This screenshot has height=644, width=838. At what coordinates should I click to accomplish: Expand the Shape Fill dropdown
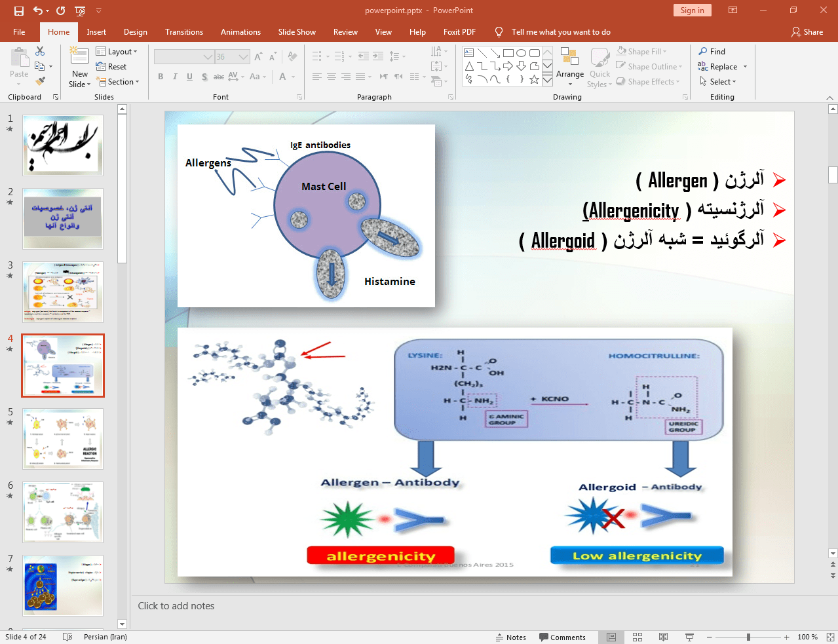(642, 51)
